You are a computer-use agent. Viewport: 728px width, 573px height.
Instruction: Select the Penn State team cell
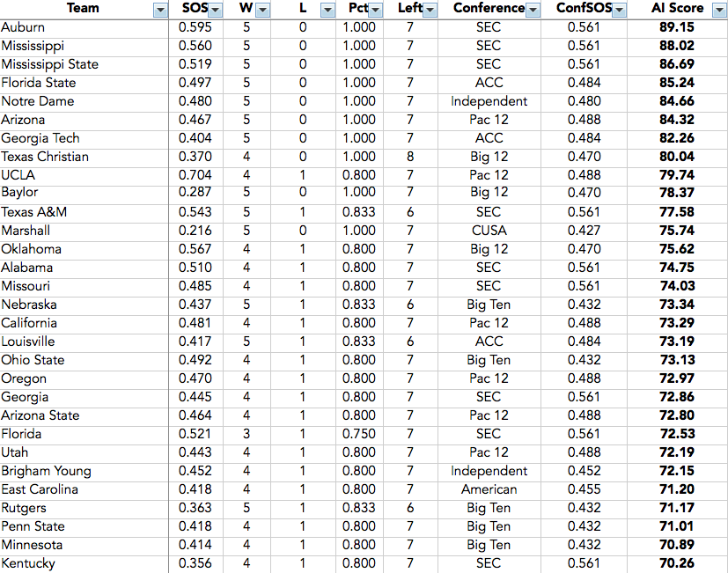pyautogui.click(x=84, y=526)
